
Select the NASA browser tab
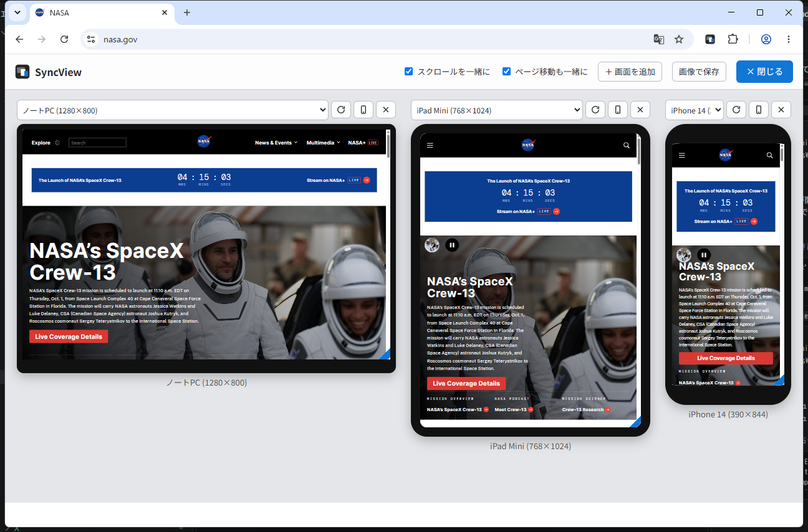(x=102, y=12)
